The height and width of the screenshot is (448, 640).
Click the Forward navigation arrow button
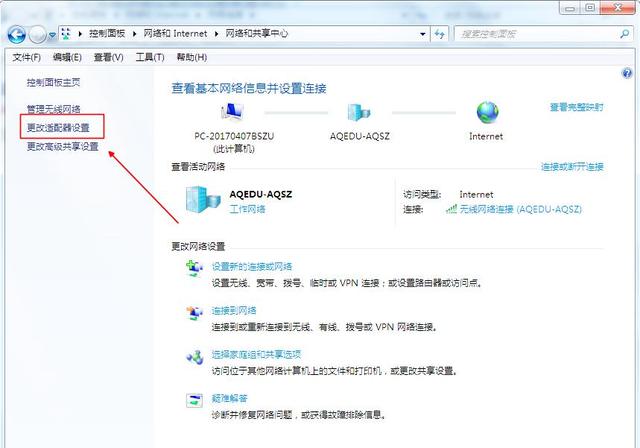point(38,35)
